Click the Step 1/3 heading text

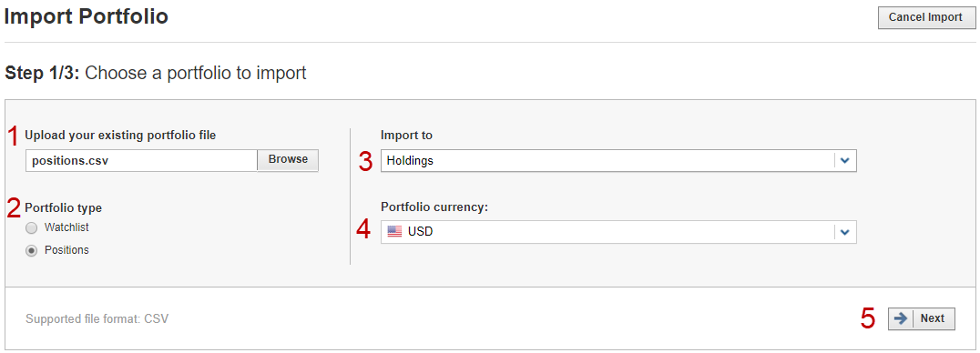click(156, 74)
